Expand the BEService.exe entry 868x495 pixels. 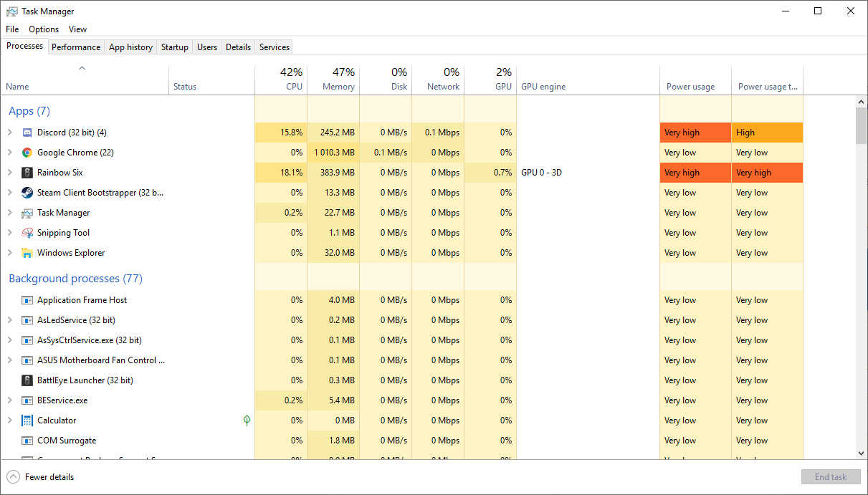[x=10, y=400]
